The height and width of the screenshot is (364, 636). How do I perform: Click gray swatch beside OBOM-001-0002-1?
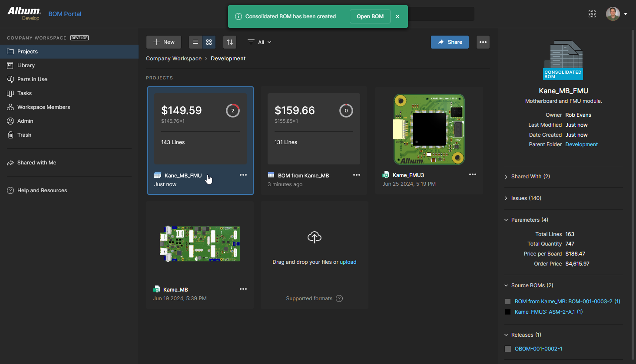pos(508,349)
